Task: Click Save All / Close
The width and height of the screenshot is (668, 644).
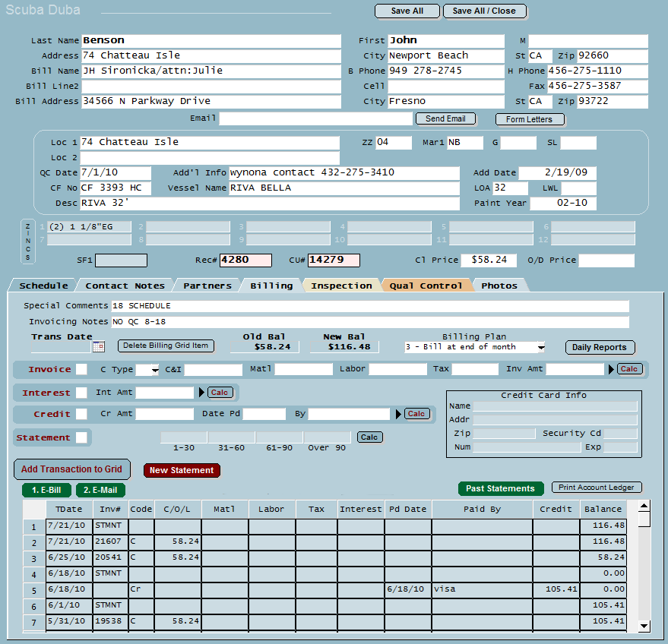Action: point(484,11)
